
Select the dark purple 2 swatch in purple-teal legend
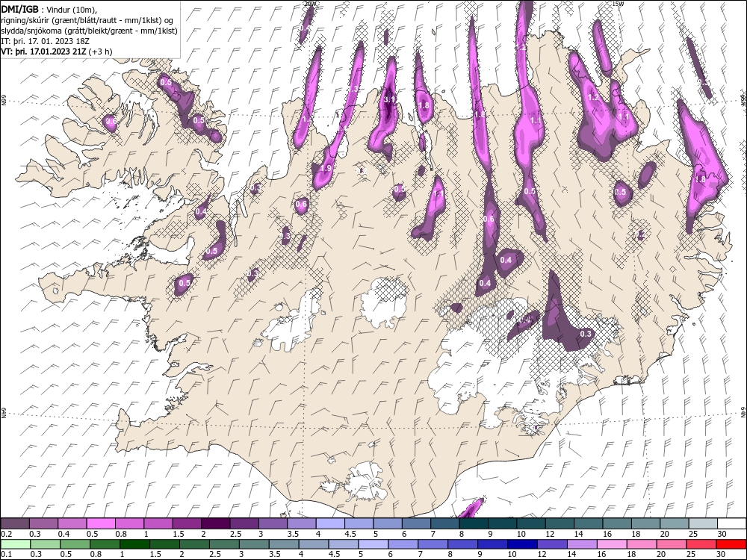216,524
